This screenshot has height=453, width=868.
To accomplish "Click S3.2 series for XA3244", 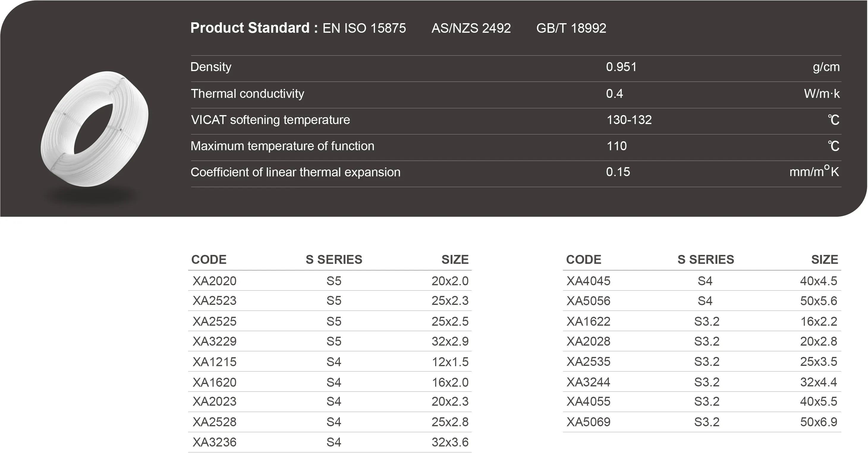I will pyautogui.click(x=707, y=382).
